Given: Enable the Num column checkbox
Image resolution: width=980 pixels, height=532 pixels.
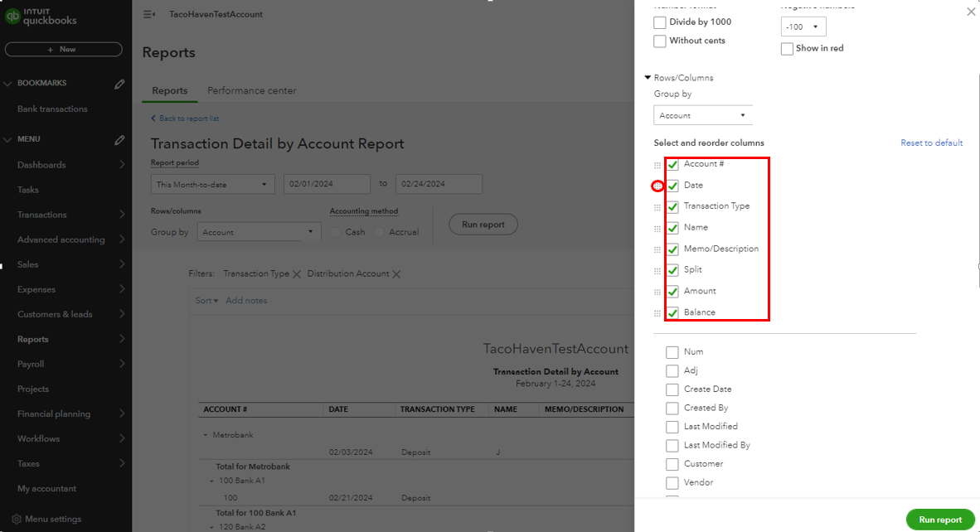Looking at the screenshot, I should coord(672,352).
